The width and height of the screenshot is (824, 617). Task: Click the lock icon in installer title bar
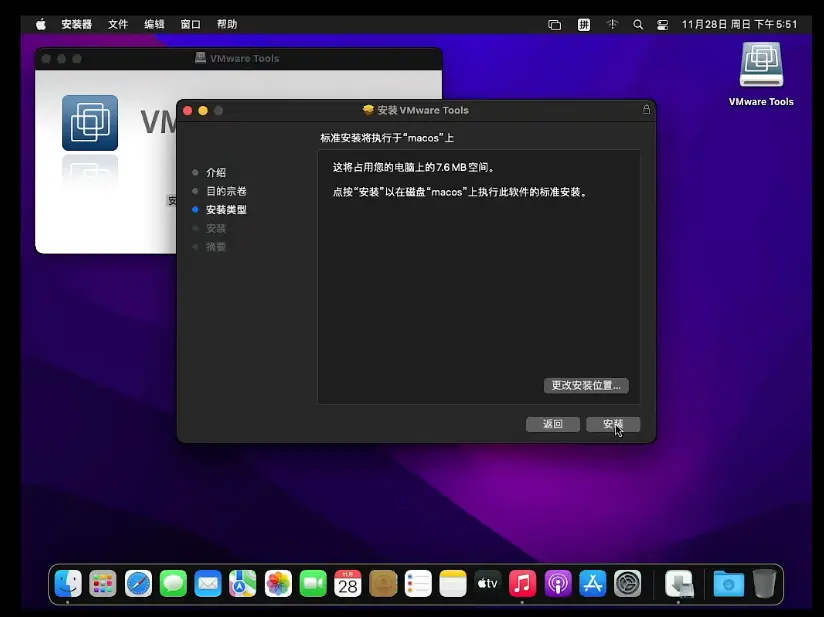[x=646, y=110]
